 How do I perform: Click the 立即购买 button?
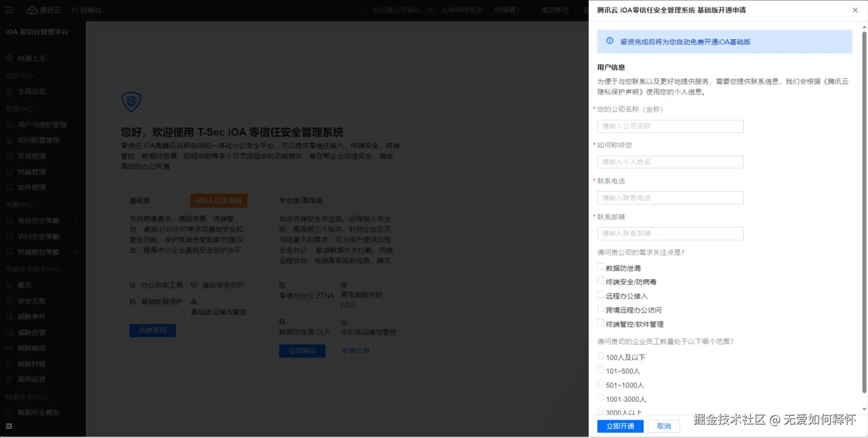point(302,351)
